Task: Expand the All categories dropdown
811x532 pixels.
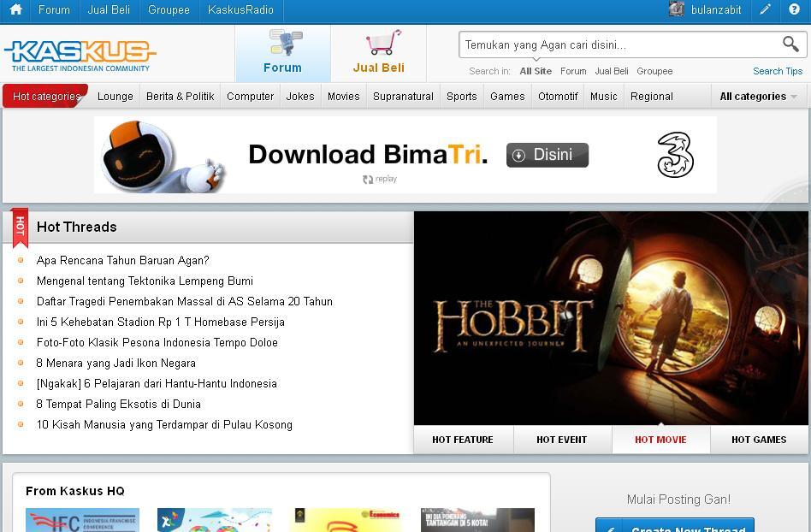Action: coord(758,97)
